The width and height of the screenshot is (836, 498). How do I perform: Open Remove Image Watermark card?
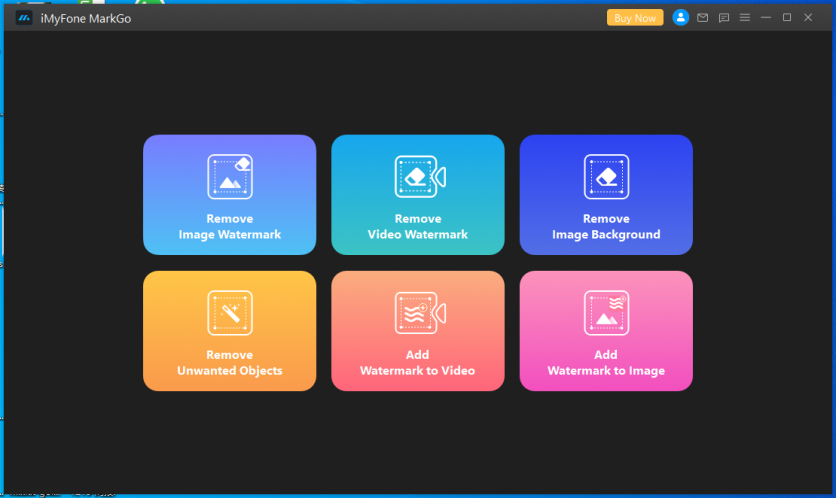[x=229, y=195]
